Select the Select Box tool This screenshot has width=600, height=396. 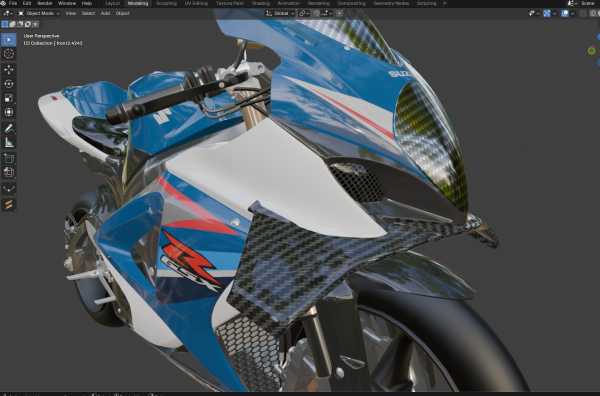click(x=9, y=39)
